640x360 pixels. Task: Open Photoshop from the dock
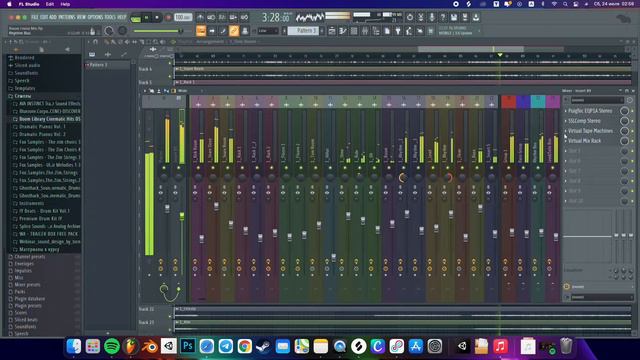click(x=188, y=346)
